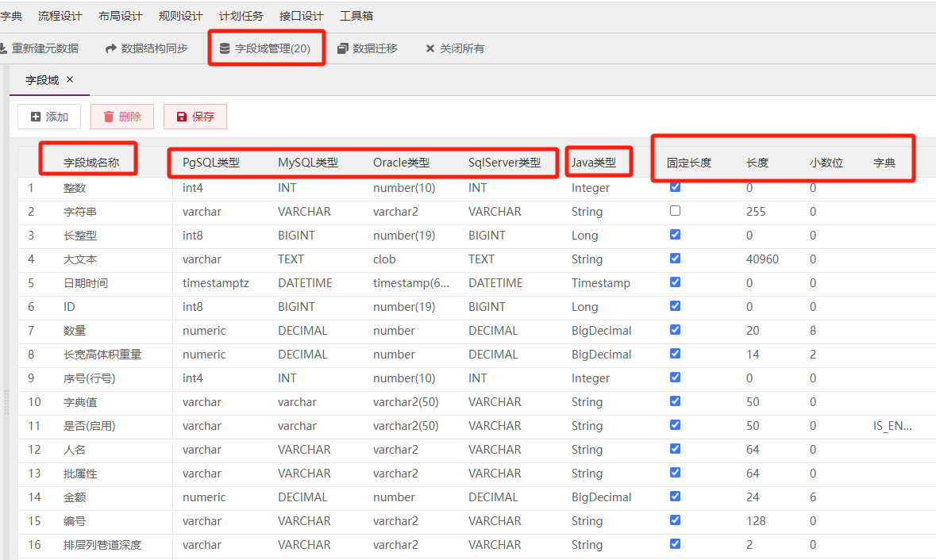The width and height of the screenshot is (936, 560).
Task: Click the IS_EN... dictionary cell
Action: coord(892,426)
